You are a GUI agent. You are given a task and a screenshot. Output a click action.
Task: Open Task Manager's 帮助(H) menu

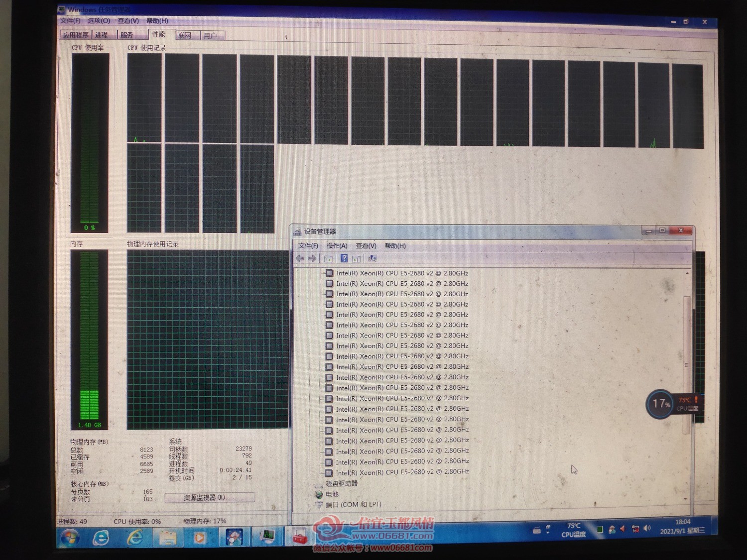157,21
